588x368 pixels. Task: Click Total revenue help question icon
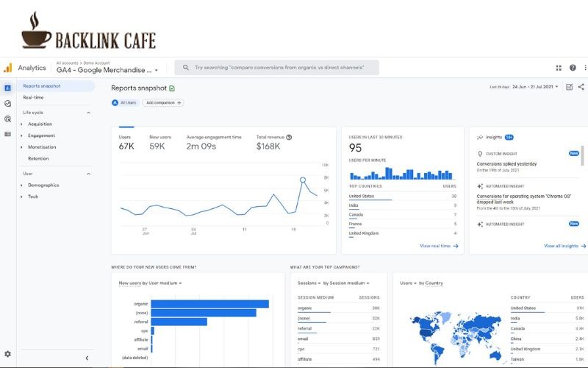coord(289,138)
